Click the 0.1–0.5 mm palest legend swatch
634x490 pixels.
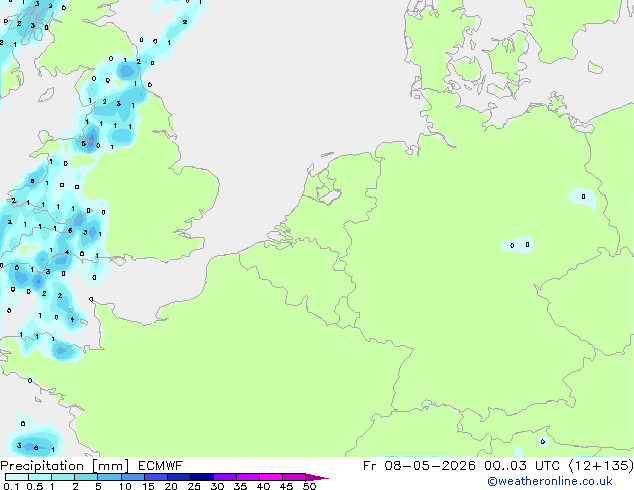(17, 477)
